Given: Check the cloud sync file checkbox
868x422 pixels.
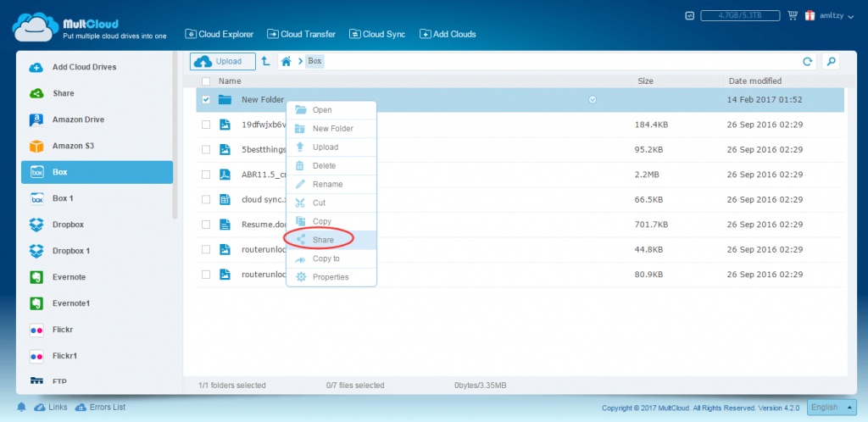Looking at the screenshot, I should point(206,199).
